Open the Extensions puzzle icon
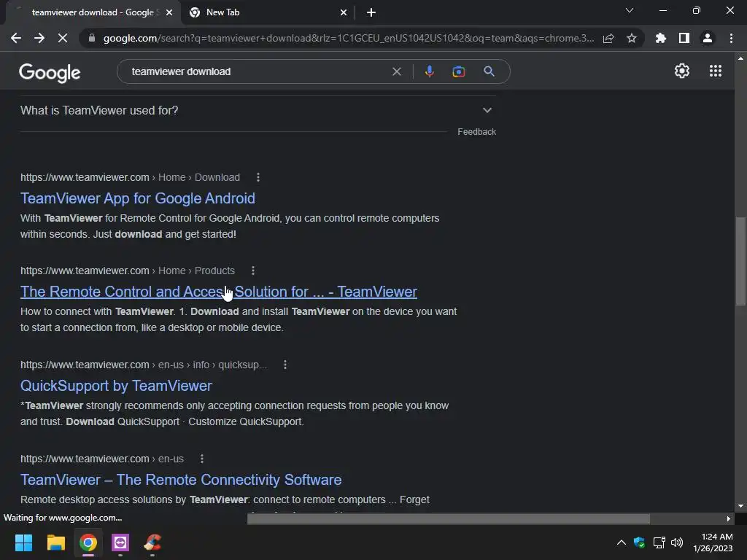 [661, 38]
